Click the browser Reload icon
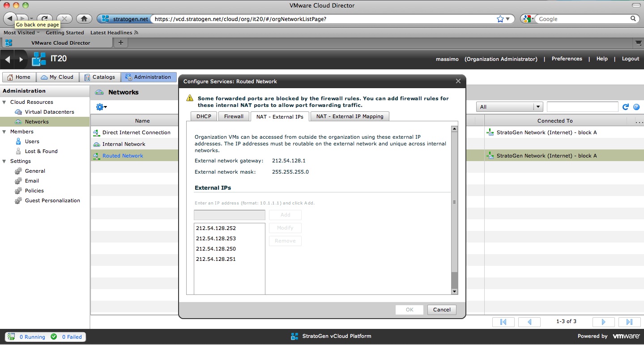The image size is (644, 345). pos(45,19)
